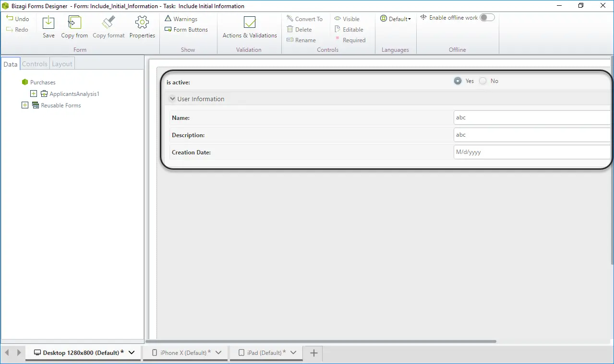Select the Yes radio button
614x364 pixels.
pyautogui.click(x=457, y=81)
